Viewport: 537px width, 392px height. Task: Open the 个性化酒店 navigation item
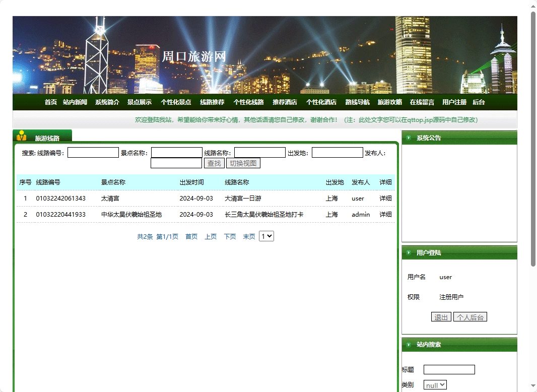coord(322,102)
